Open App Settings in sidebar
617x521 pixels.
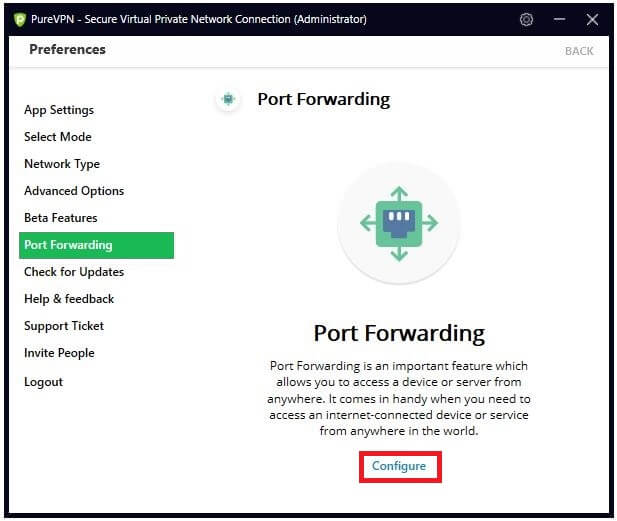59,110
